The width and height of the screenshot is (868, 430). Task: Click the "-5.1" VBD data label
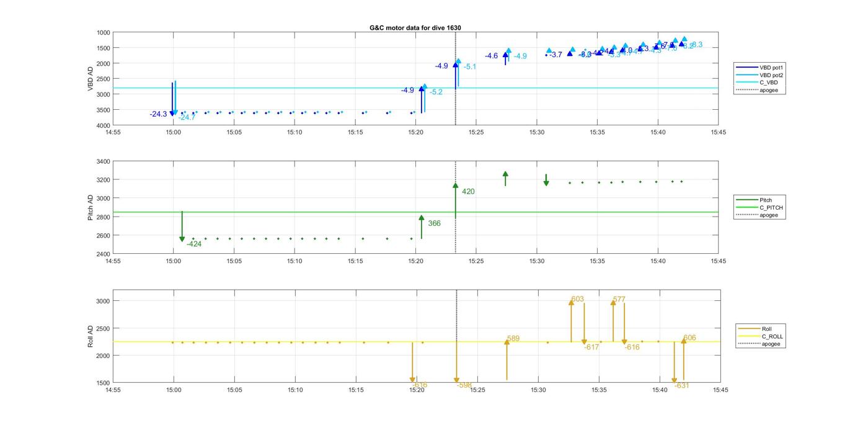tap(470, 67)
